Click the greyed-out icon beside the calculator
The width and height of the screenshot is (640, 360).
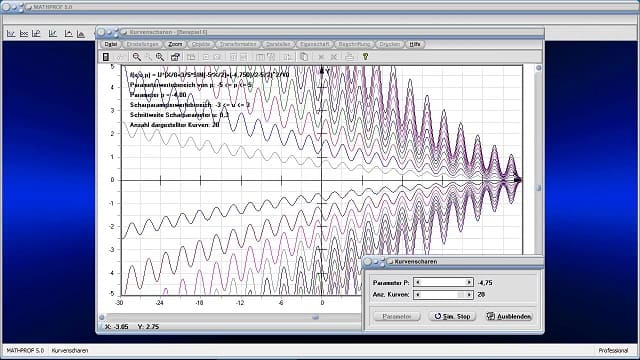coord(120,57)
